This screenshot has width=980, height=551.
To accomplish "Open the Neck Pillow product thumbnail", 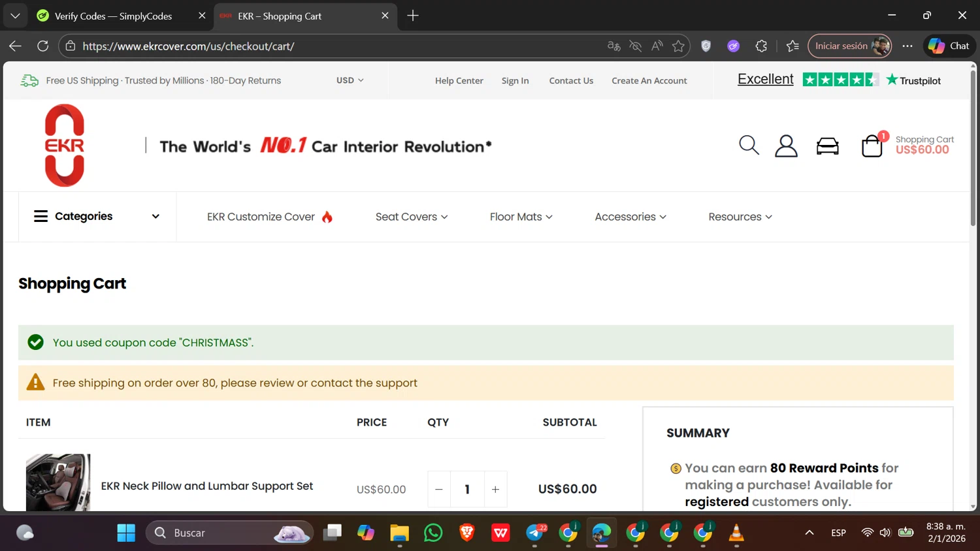I will (x=58, y=482).
